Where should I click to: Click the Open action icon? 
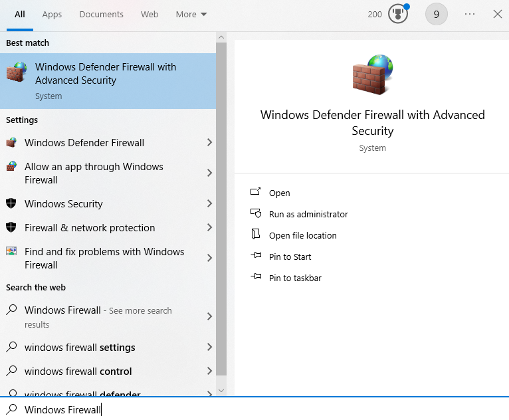[255, 191]
